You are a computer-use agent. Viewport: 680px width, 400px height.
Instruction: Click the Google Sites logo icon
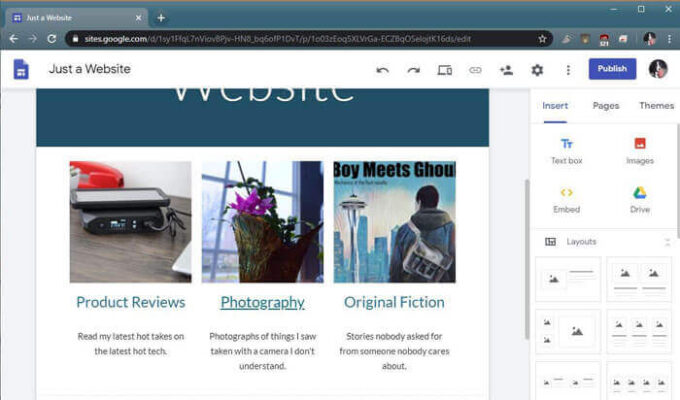21,69
